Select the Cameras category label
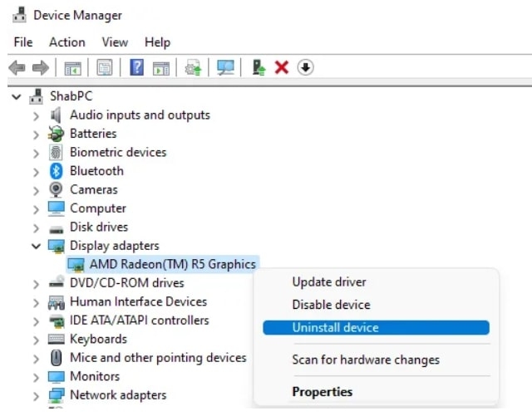532x416 pixels. coord(94,189)
